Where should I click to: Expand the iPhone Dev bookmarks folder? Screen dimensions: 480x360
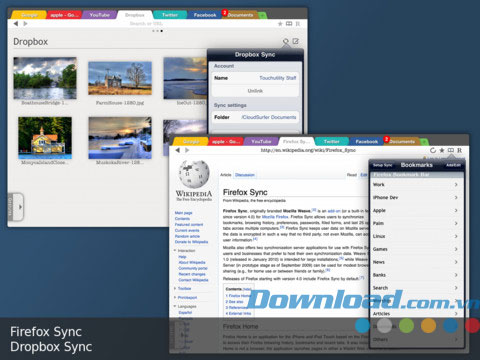416,197
